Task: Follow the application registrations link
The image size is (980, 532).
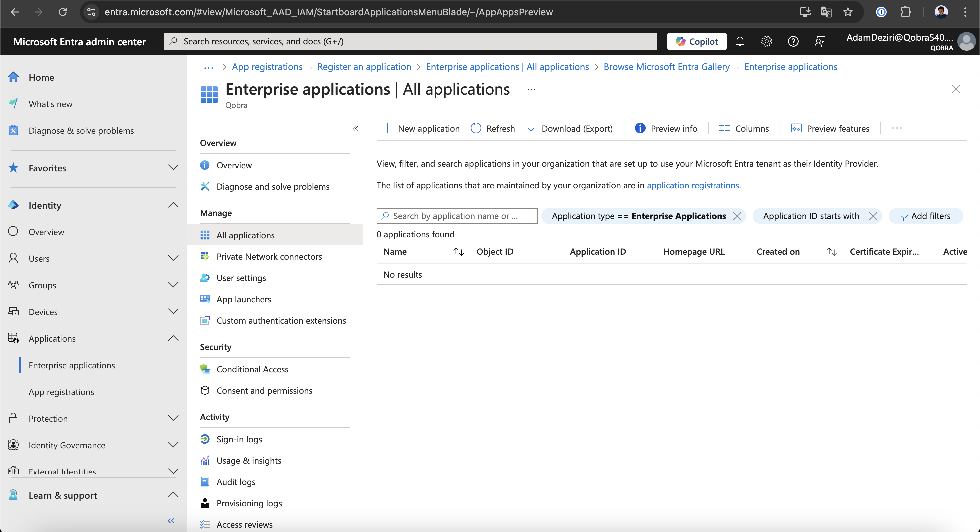Action: click(692, 185)
